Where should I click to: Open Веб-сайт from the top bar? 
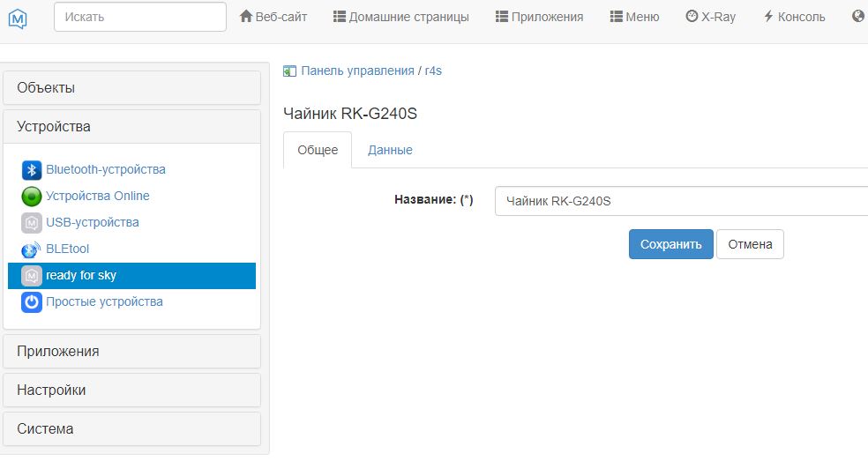tap(273, 17)
